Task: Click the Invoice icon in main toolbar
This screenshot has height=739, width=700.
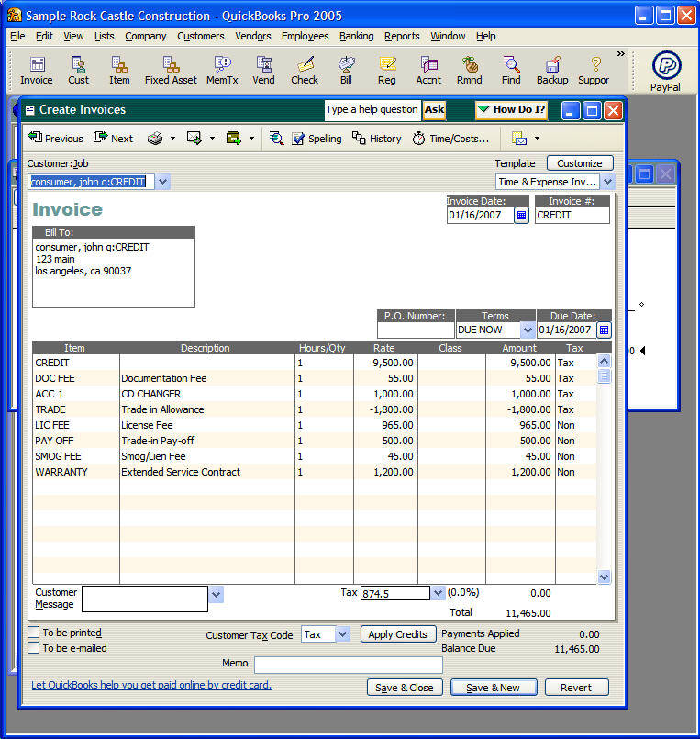Action: pos(37,70)
